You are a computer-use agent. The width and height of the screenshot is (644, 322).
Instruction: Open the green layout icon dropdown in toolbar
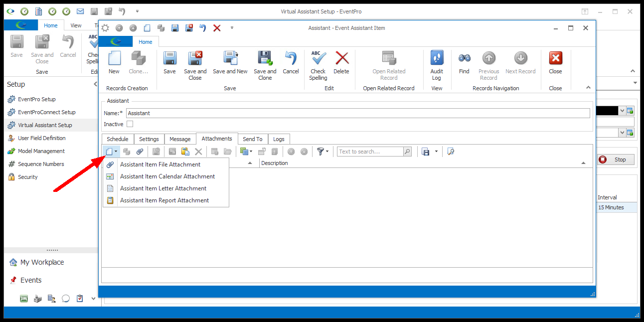tap(251, 152)
